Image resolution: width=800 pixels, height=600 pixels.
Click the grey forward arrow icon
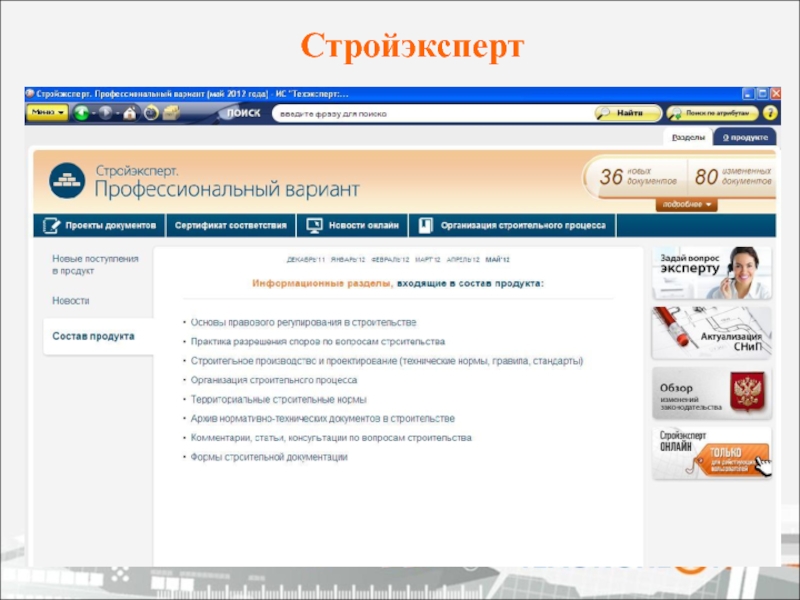pos(105,113)
